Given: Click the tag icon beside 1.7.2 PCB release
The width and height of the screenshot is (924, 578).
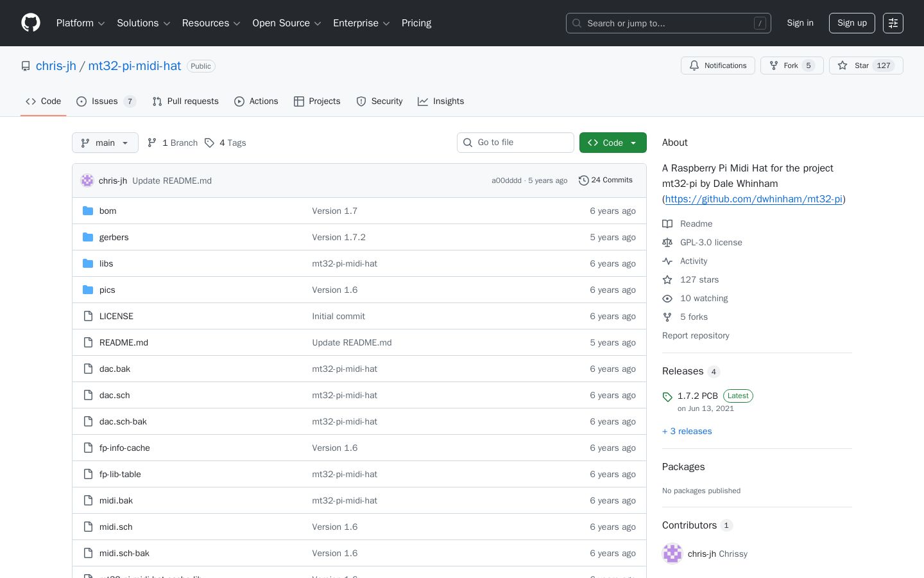Looking at the screenshot, I should [667, 397].
